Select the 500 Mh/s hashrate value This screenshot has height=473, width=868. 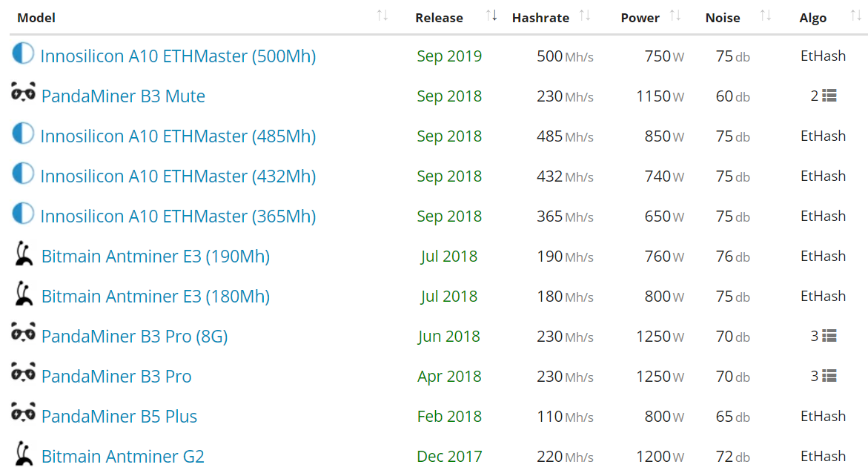pyautogui.click(x=565, y=56)
